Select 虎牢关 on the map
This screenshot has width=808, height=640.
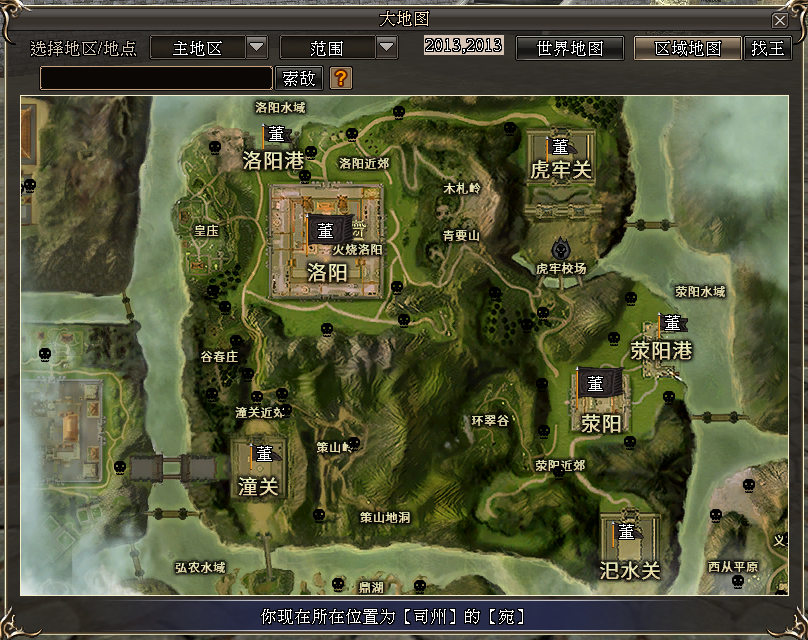click(561, 170)
